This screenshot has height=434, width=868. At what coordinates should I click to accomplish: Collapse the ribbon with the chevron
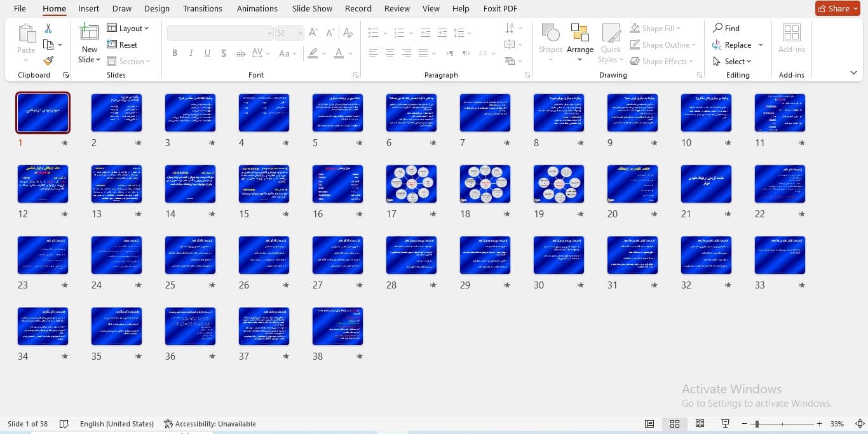click(853, 73)
